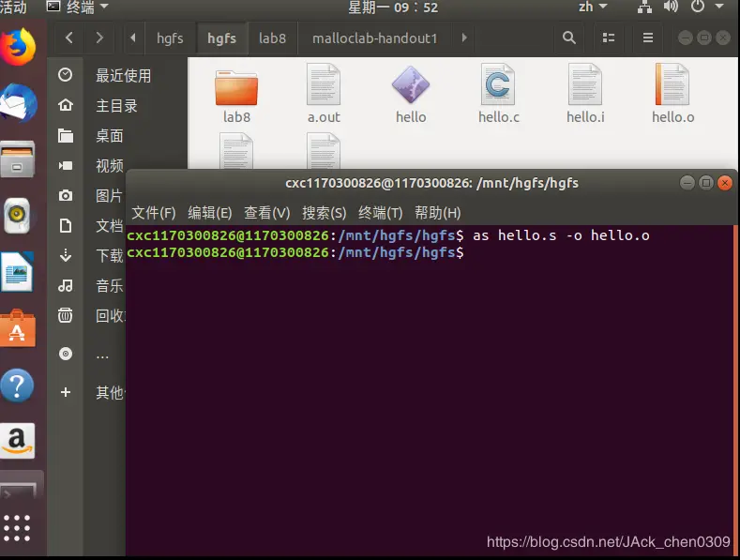Open the Files hamburger menu

tap(648, 38)
